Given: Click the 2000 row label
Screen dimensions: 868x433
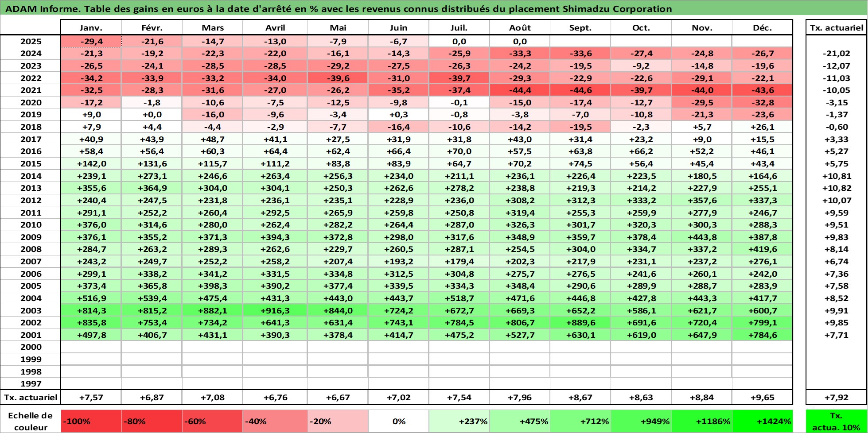Looking at the screenshot, I should tap(31, 347).
